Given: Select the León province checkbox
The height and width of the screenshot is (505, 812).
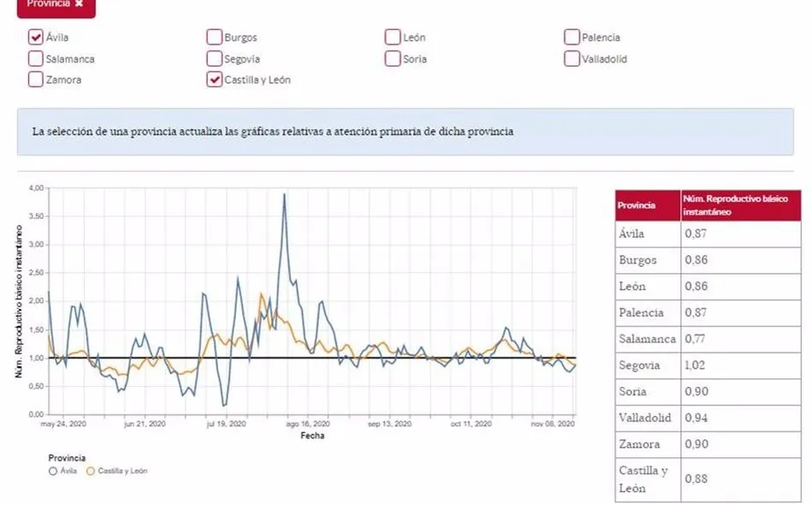Looking at the screenshot, I should 392,37.
